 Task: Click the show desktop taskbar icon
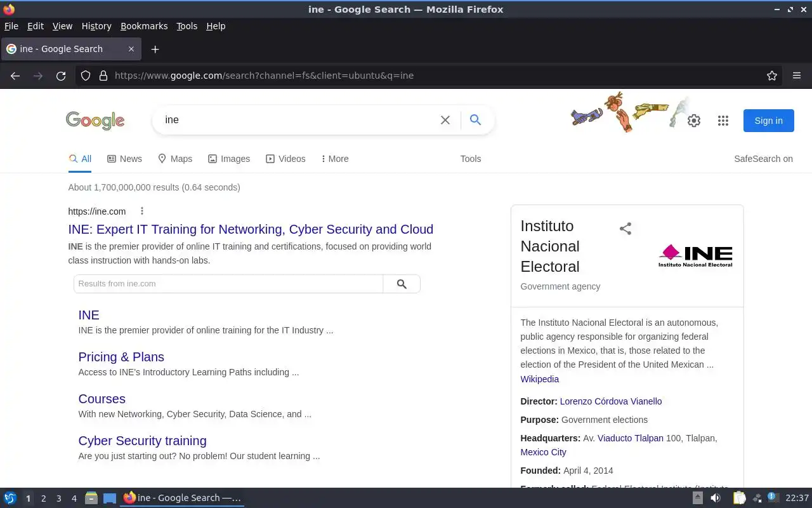pos(110,498)
